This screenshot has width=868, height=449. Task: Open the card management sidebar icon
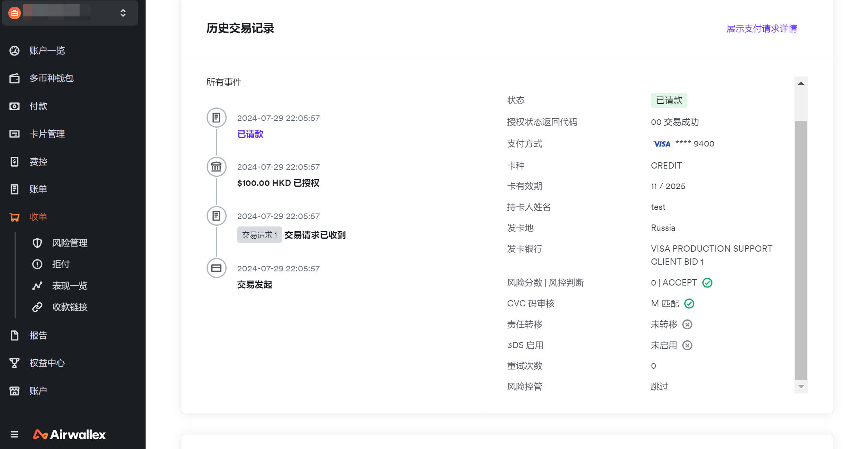(15, 134)
